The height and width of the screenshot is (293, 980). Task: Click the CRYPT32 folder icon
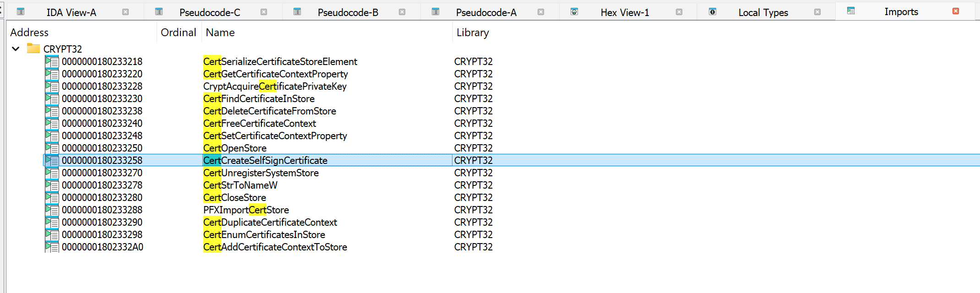(x=33, y=49)
